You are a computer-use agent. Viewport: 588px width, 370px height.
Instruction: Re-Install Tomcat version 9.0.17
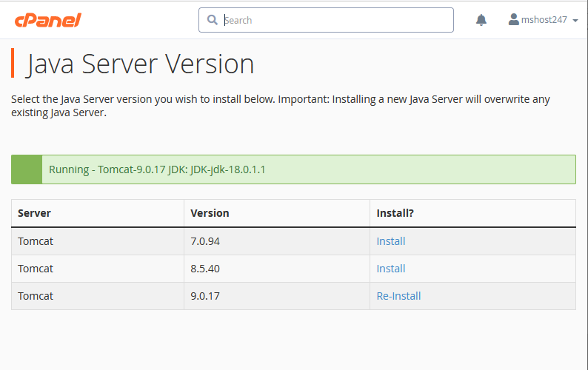point(398,296)
